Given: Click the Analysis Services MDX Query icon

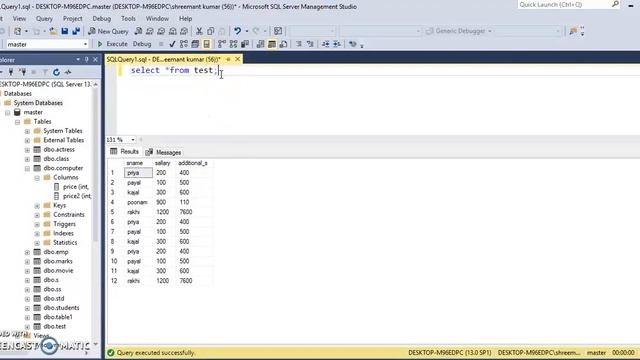Looking at the screenshot, I should coord(150,31).
